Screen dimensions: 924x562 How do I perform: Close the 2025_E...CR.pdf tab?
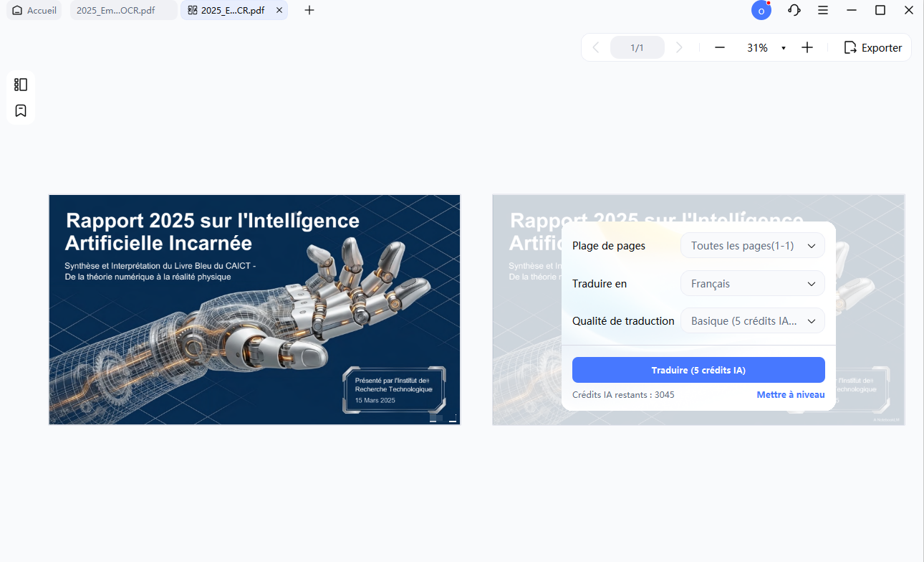(x=279, y=11)
